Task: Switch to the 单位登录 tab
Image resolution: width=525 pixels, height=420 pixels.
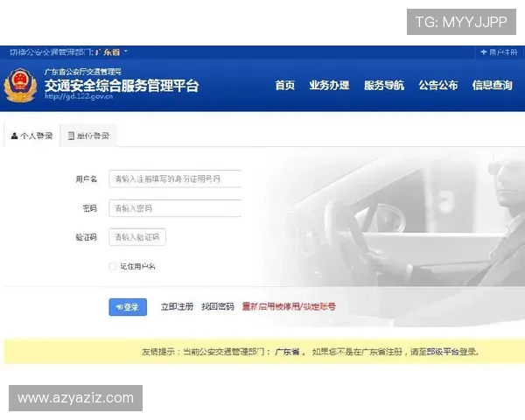Action: tap(88, 136)
